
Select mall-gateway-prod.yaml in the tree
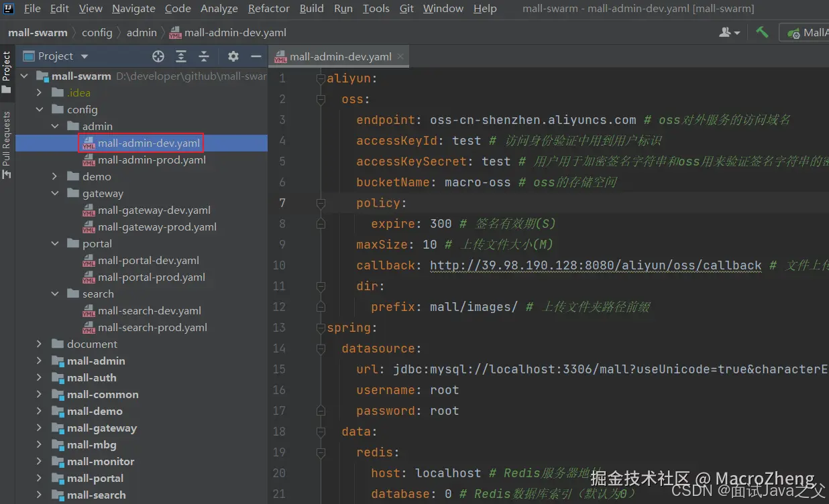click(157, 227)
